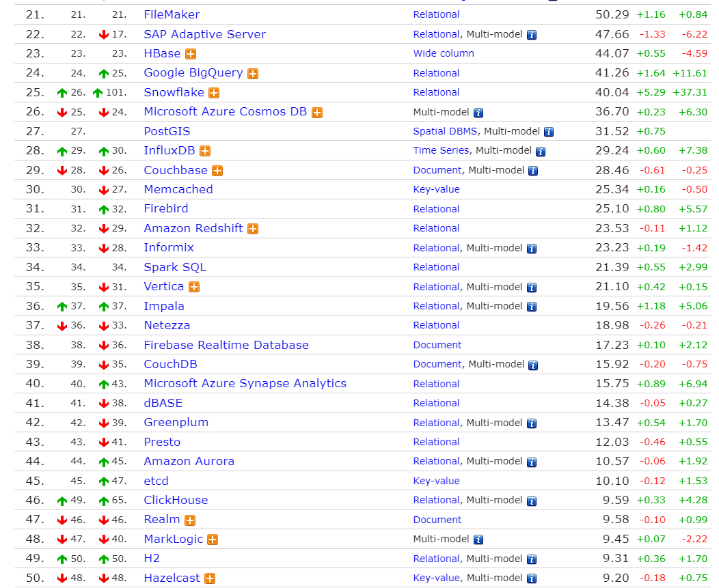
Task: Open the ClickHouse database link
Action: tap(176, 501)
